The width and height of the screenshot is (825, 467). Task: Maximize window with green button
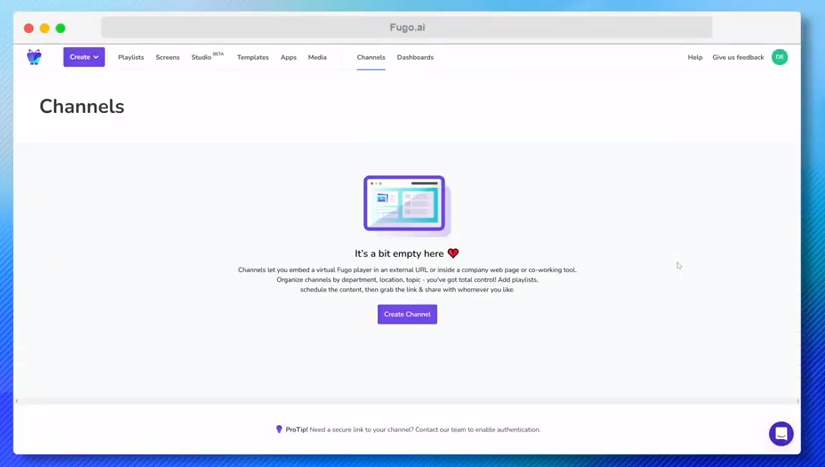tap(61, 28)
